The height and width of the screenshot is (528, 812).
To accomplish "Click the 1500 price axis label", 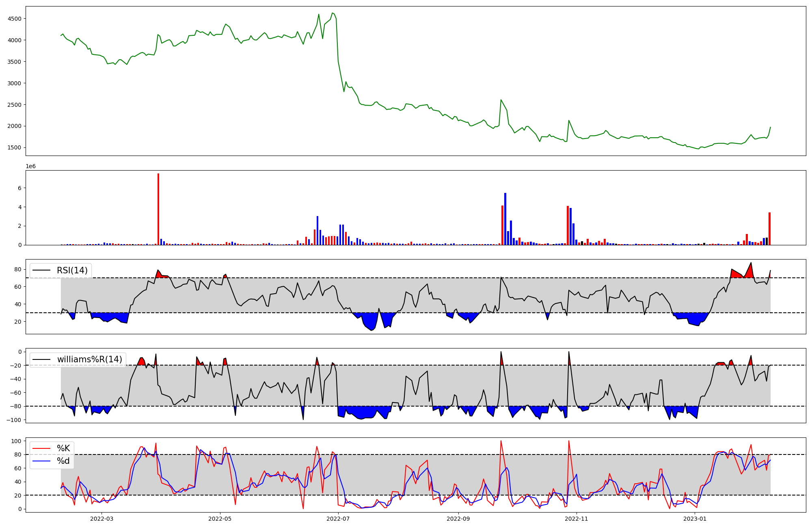I will [14, 147].
